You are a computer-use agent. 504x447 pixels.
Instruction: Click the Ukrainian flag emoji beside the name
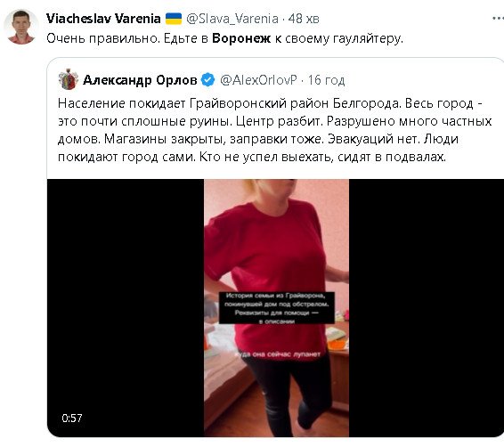tap(174, 19)
